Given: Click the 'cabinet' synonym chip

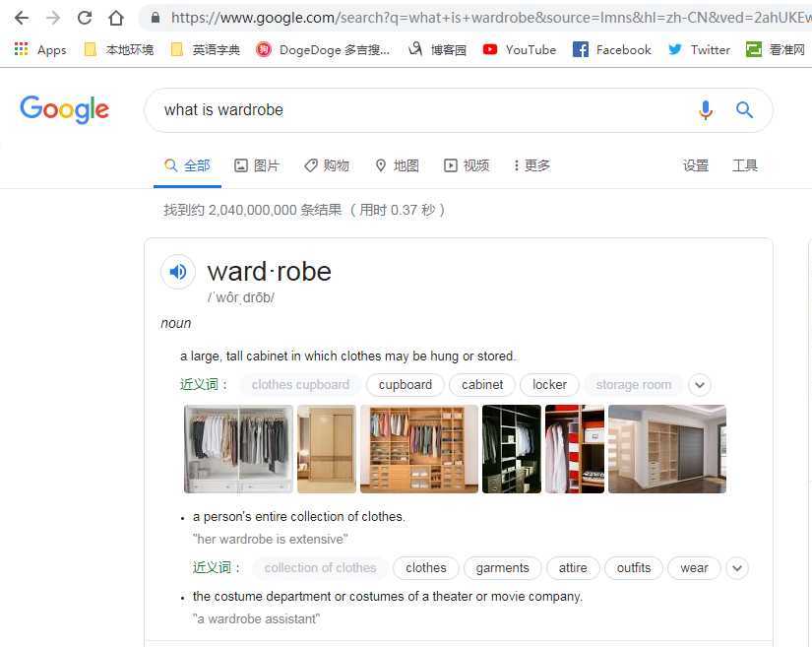Looking at the screenshot, I should (482, 385).
